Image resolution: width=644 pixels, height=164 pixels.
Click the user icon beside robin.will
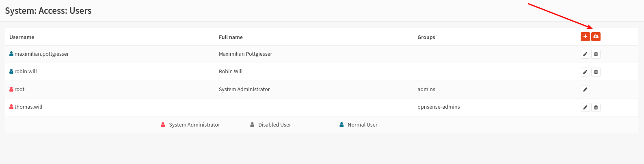(11, 71)
